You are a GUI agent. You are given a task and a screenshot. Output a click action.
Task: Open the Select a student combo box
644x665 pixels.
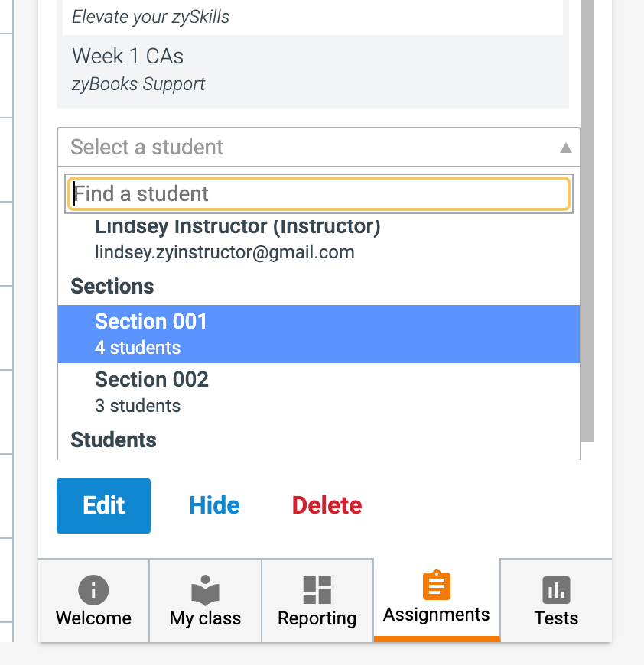tap(319, 148)
